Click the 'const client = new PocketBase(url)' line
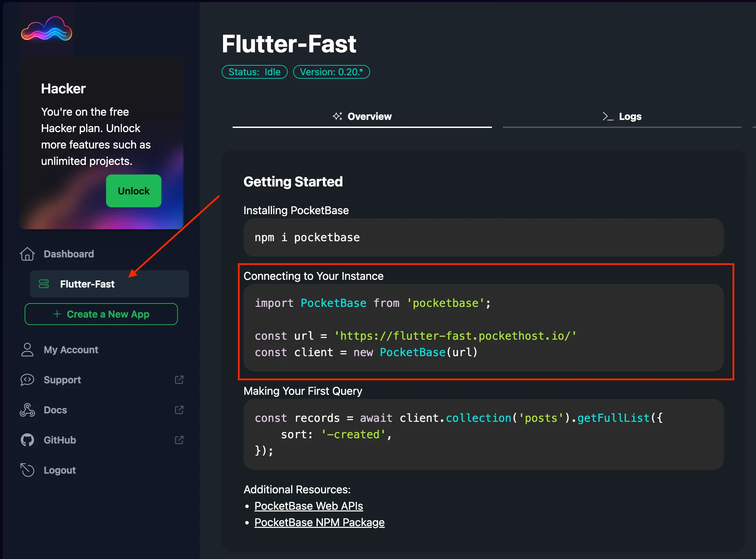This screenshot has width=756, height=559. [x=366, y=352]
